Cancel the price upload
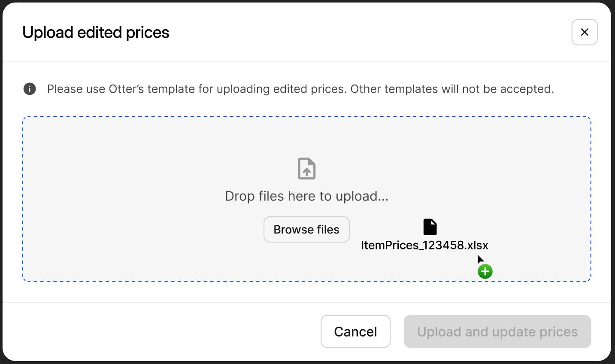Screen dimensions: 615x364 pos(355,331)
